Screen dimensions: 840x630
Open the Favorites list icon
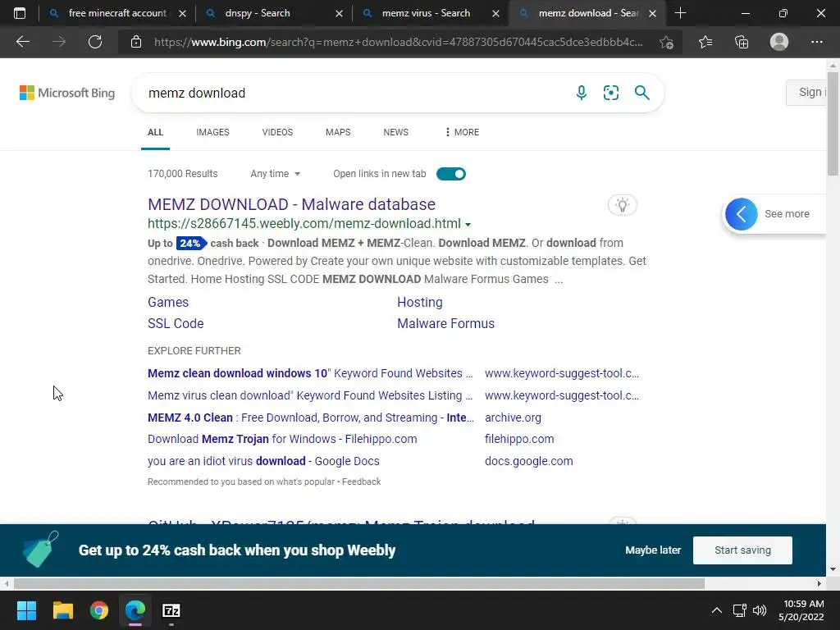coord(705,42)
